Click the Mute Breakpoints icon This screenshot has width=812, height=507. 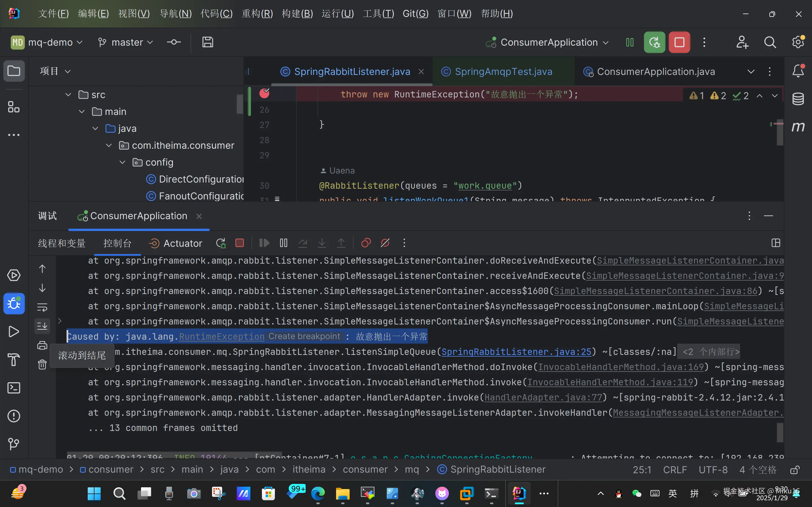click(385, 243)
